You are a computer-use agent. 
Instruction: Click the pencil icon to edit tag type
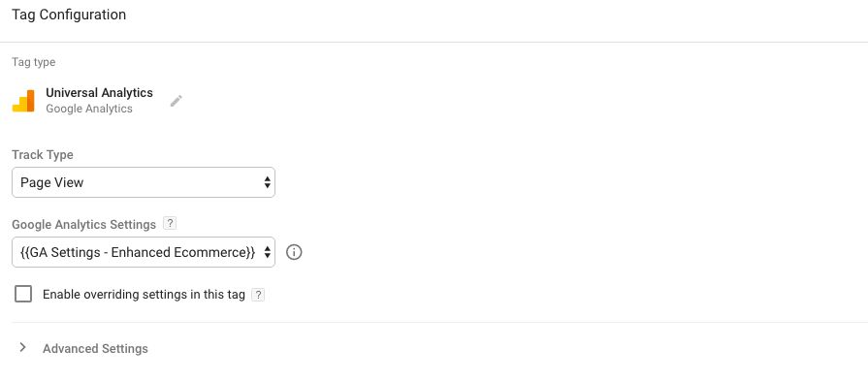(x=177, y=101)
